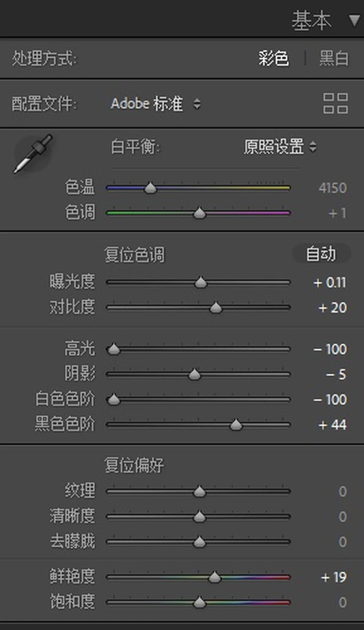The width and height of the screenshot is (364, 630).
Task: Click the 去朦胧 slider handle
Action: pos(200,542)
